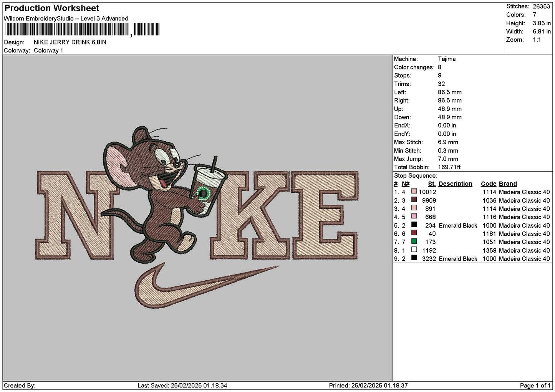Click 'Madeira Classic 40' brand in stop row 7
Viewport: 555px width, 392px height.
[x=524, y=242]
